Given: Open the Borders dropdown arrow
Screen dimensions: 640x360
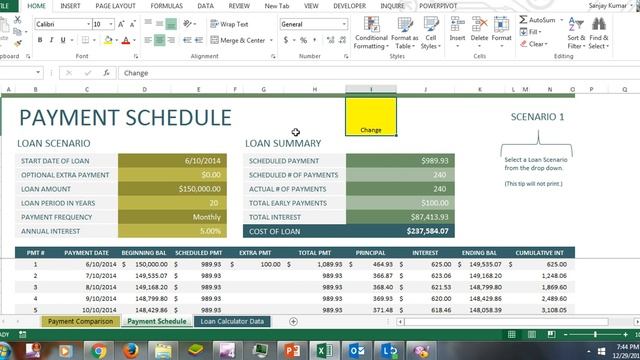Looking at the screenshot, I should (x=94, y=40).
